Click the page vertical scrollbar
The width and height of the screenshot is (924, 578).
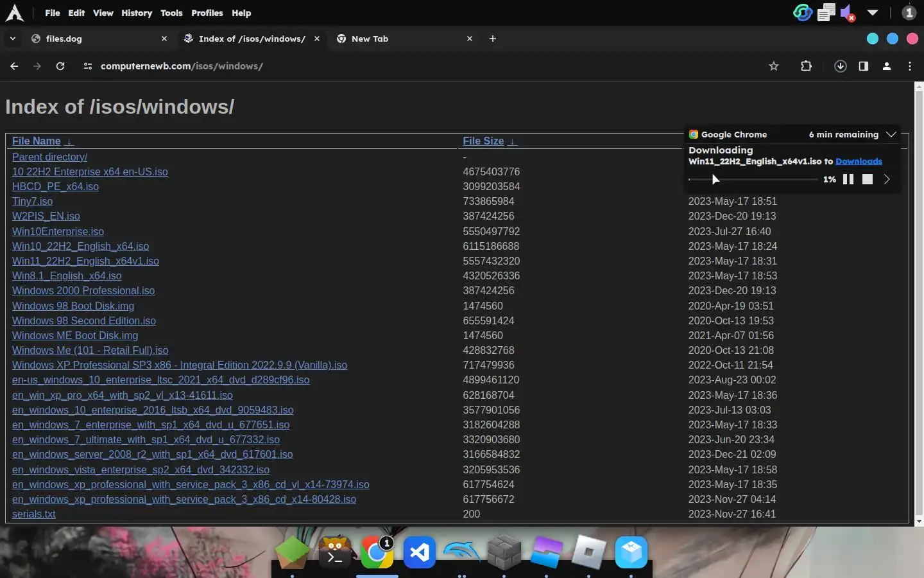919,302
